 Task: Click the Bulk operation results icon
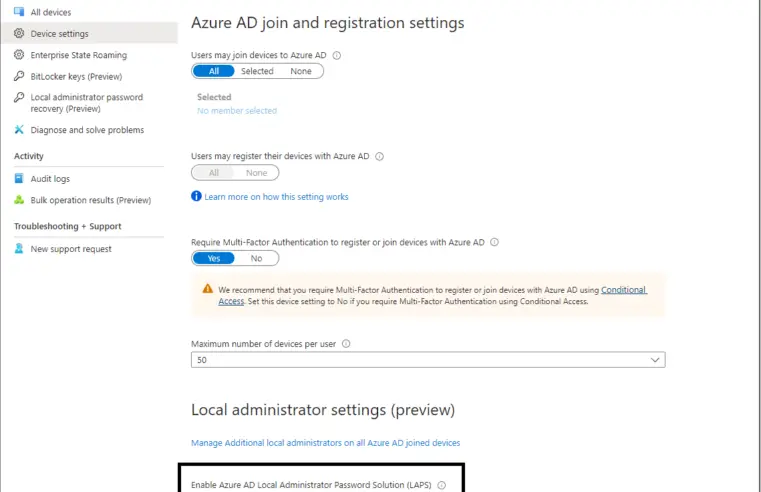[19, 200]
